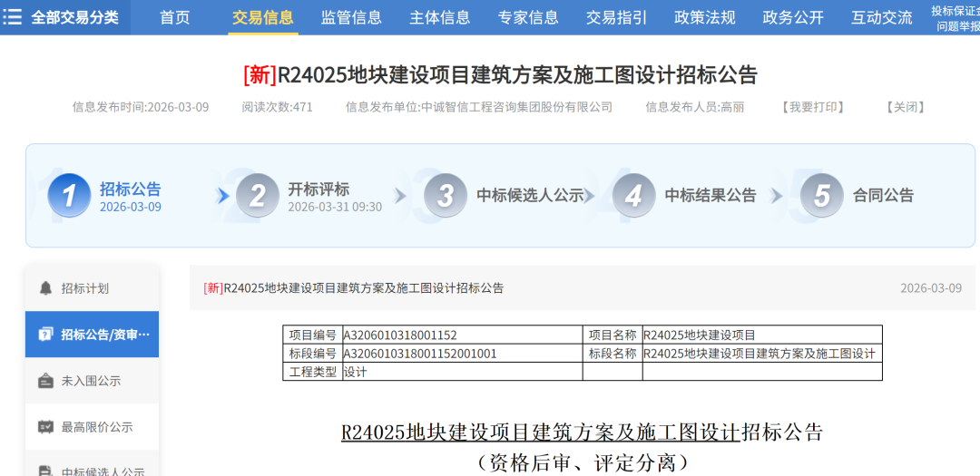
Task: Click the 标段名称 value cell
Action: tap(762, 354)
